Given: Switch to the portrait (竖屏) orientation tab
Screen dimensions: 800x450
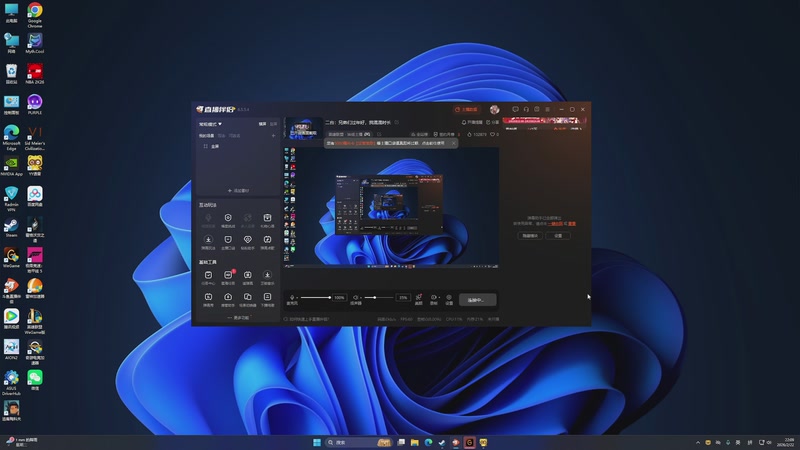Looking at the screenshot, I should point(273,124).
